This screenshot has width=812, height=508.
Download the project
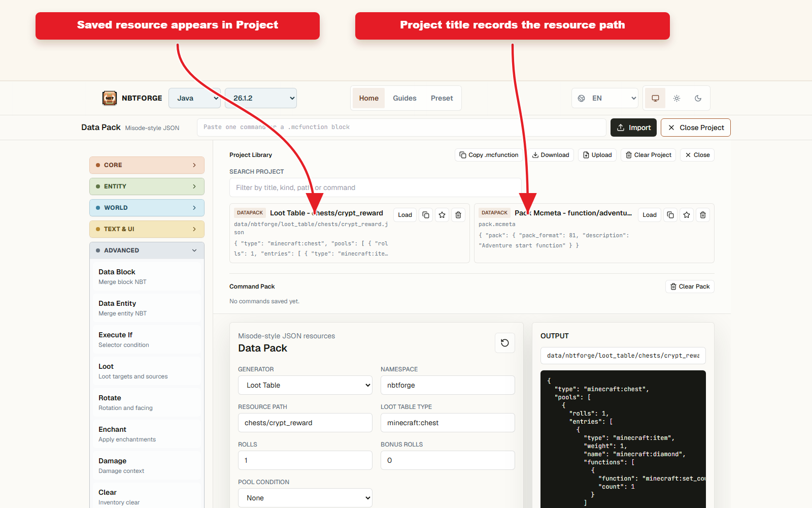click(551, 155)
